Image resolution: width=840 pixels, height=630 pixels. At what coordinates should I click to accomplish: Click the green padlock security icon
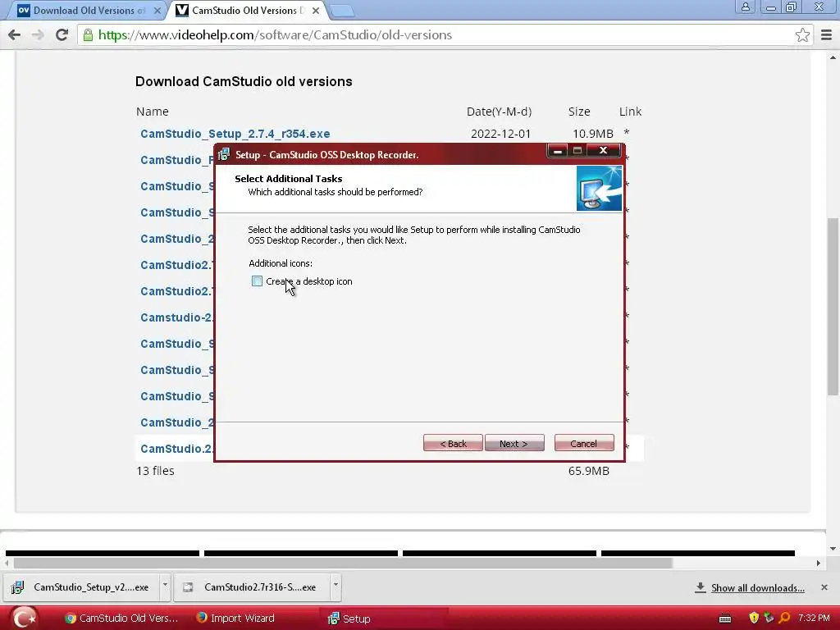click(x=89, y=34)
